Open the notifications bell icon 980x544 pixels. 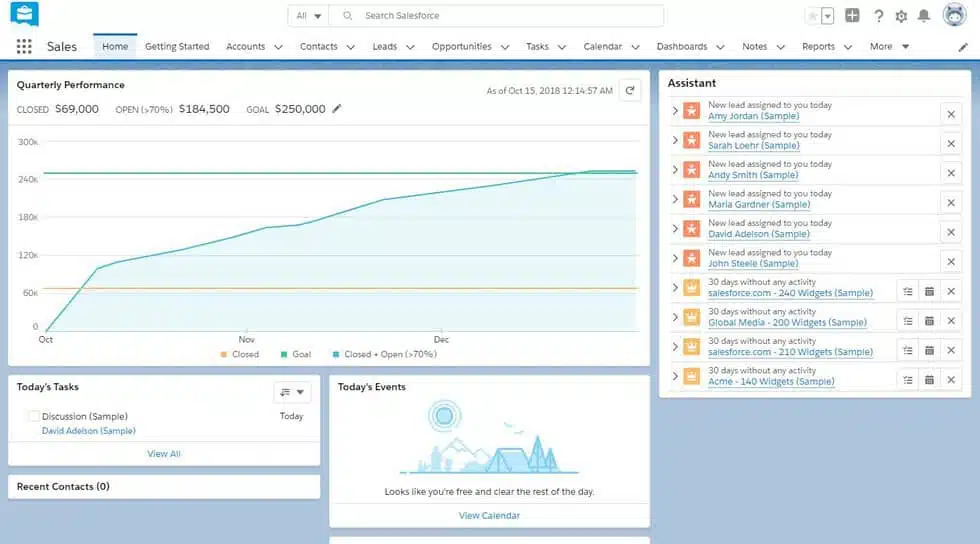[924, 16]
